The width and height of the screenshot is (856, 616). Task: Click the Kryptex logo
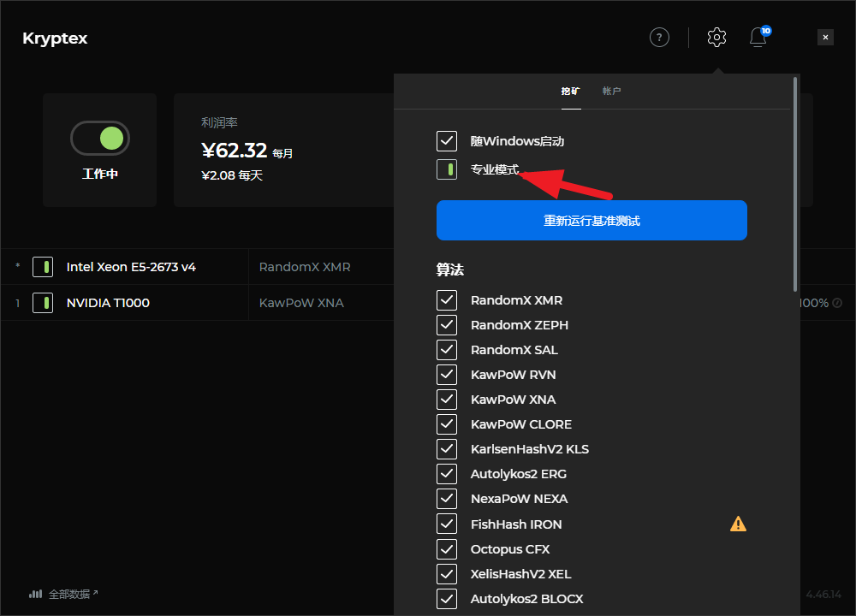pyautogui.click(x=55, y=38)
